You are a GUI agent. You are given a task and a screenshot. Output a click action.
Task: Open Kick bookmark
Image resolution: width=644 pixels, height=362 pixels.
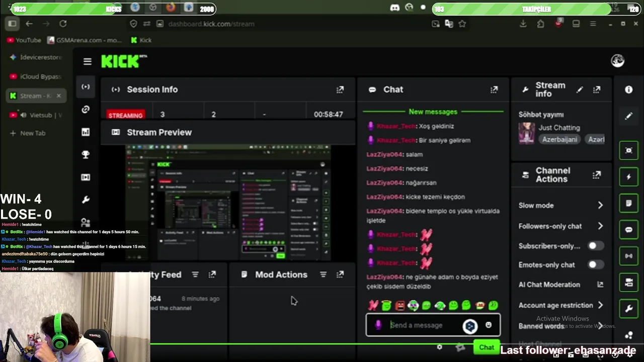(141, 40)
